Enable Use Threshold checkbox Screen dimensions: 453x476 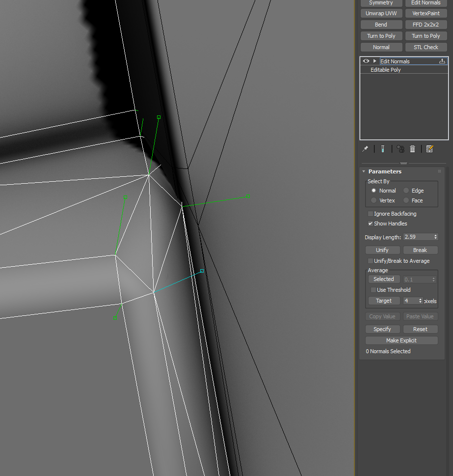(x=373, y=290)
